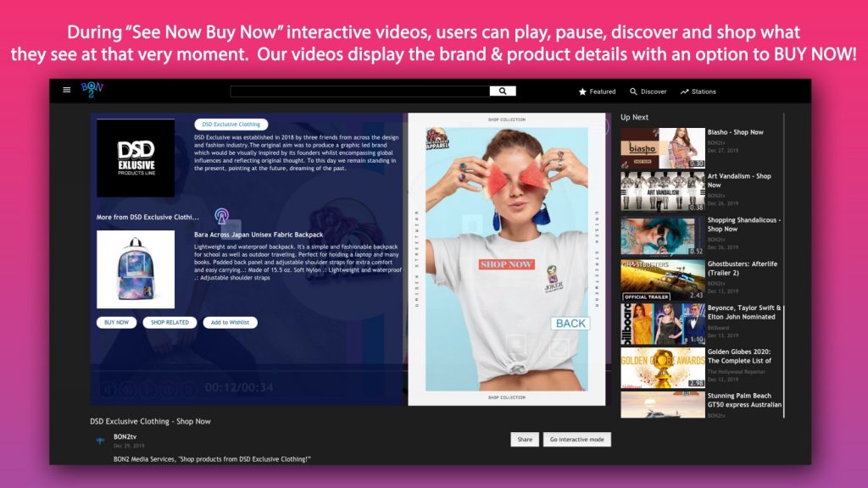Click the BON2tv channel avatar icon
868x488 pixels.
coord(100,441)
